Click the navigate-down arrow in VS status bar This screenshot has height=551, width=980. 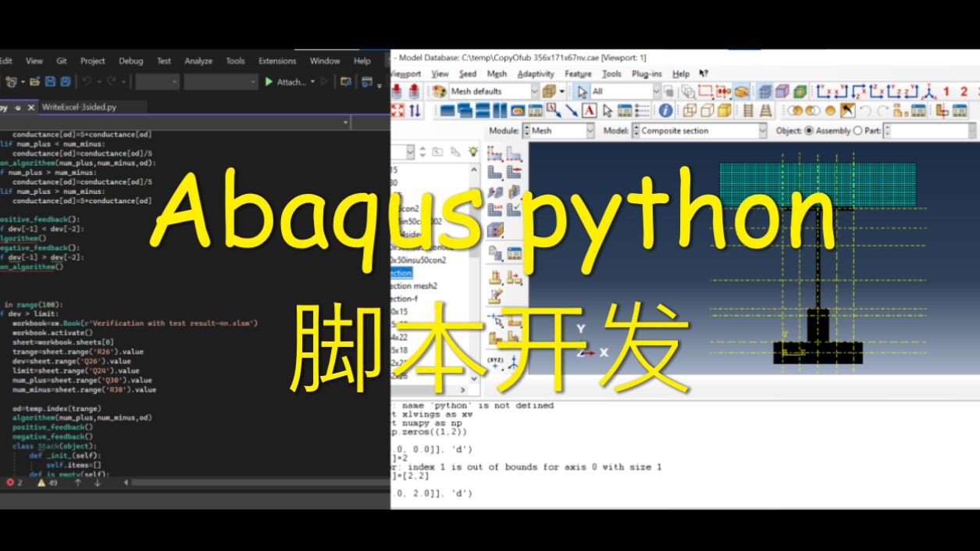tap(97, 482)
